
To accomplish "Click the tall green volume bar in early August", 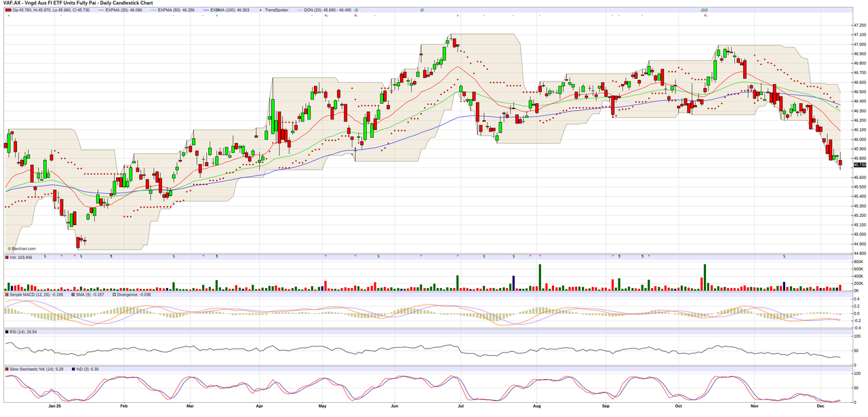I will tap(540, 277).
